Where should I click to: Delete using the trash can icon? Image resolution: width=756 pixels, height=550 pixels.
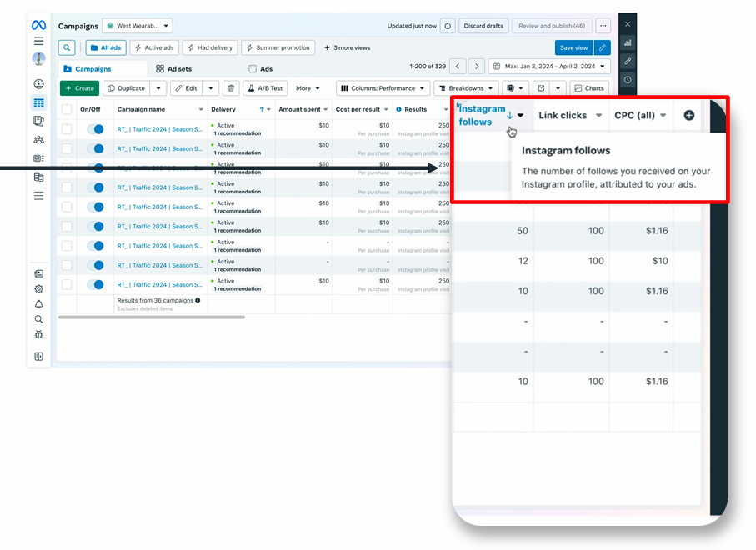pyautogui.click(x=231, y=88)
